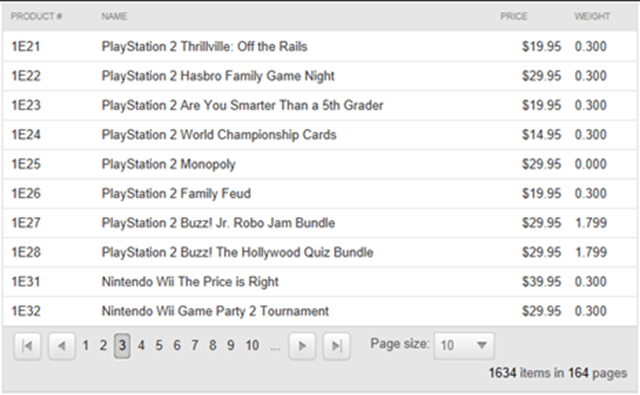This screenshot has height=395, width=640.
Task: Click PlayStation 2 Buzz! The Hollywood Quiz Bundle
Action: point(237,252)
